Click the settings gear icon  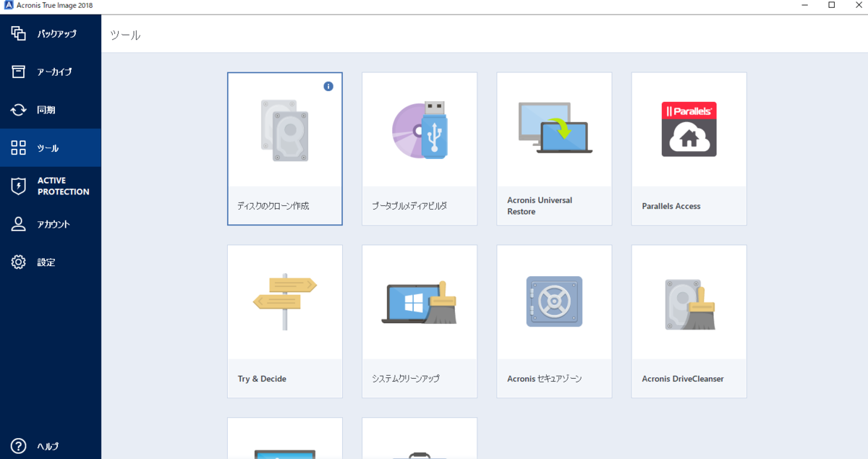(x=19, y=262)
